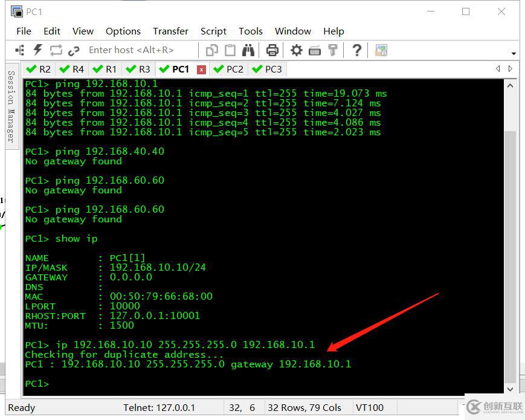Click '32 Rows, 79 Cols' status entry
Viewport: 525px width, 420px height.
tap(304, 407)
